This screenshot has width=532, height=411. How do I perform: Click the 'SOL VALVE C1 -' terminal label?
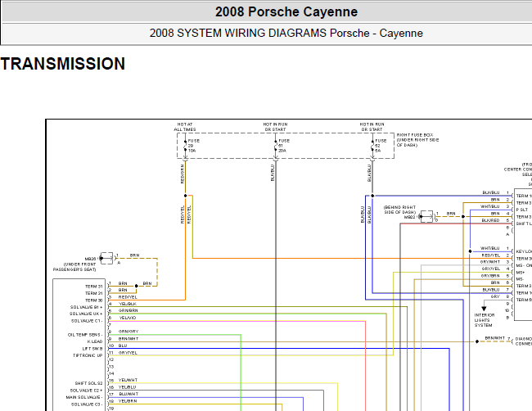(87, 321)
